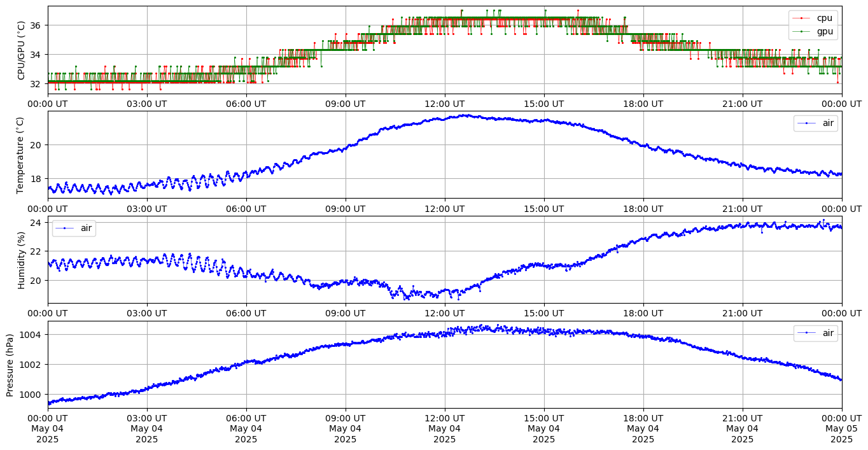Click 18:00 UT label below the Humidity chart

coord(643,313)
